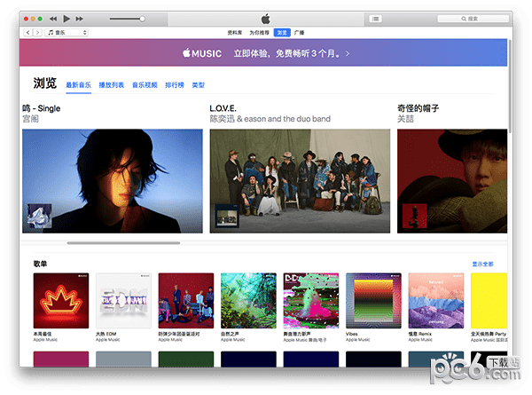Click the search magnifier icon
This screenshot has height=395, width=532.
(464, 19)
